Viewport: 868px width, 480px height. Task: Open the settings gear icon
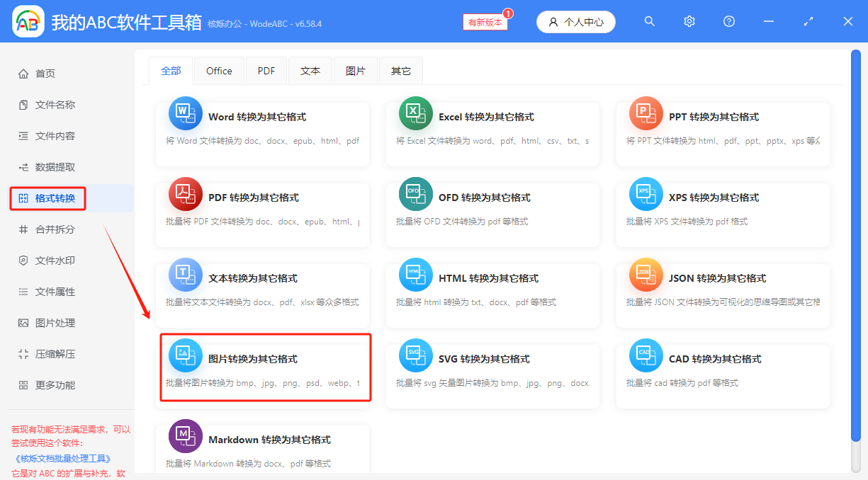689,21
